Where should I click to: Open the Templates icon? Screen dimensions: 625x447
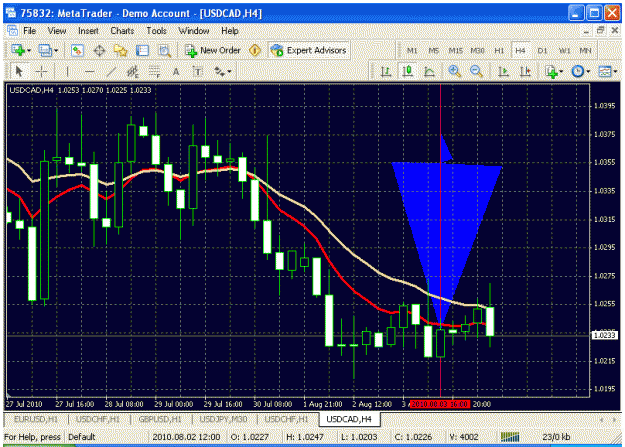604,72
